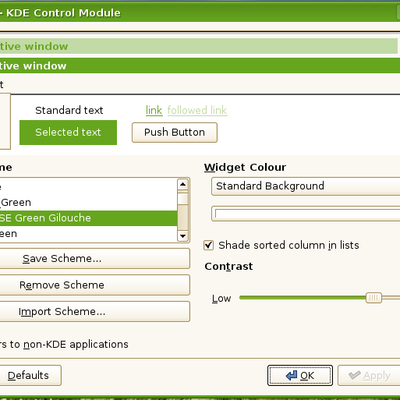Click the preview 'link' hyperlink
The width and height of the screenshot is (400, 400).
154,110
